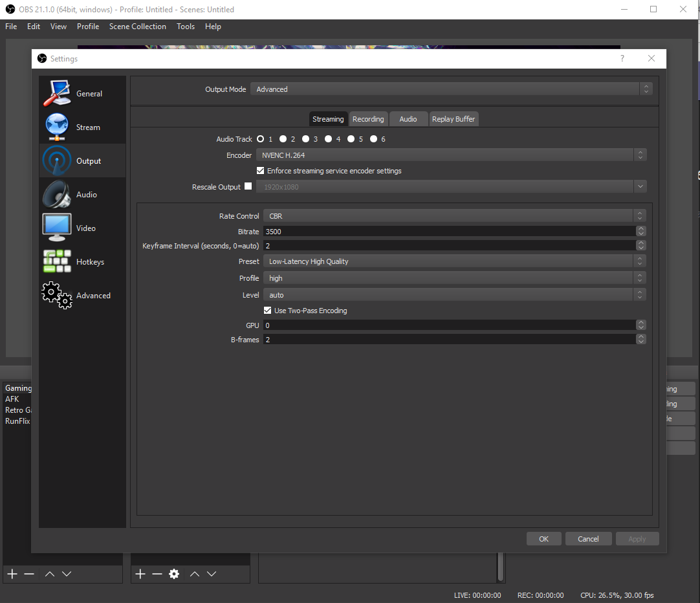Disable Enforce streaming service encoder settings

[x=260, y=170]
